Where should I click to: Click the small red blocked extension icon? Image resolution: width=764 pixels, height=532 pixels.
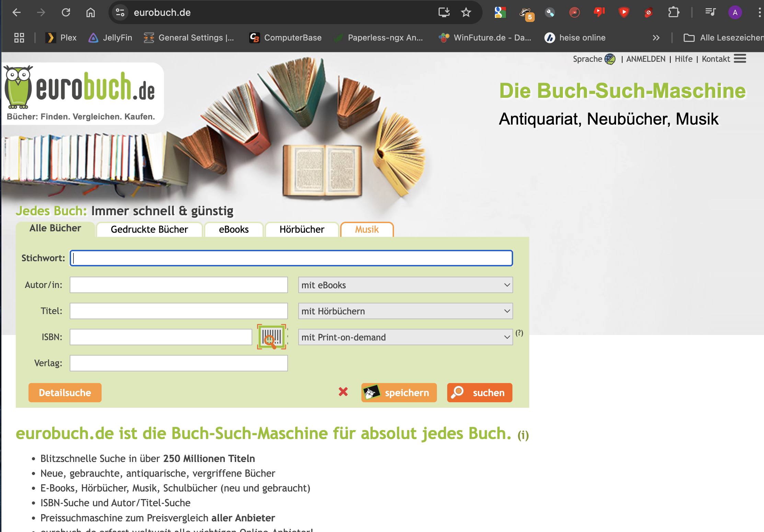(648, 13)
